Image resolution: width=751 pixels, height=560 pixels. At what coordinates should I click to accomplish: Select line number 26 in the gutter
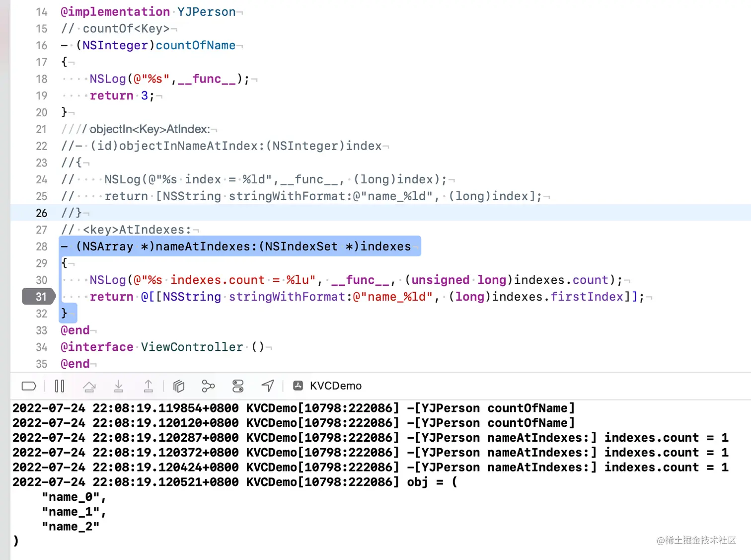click(41, 213)
